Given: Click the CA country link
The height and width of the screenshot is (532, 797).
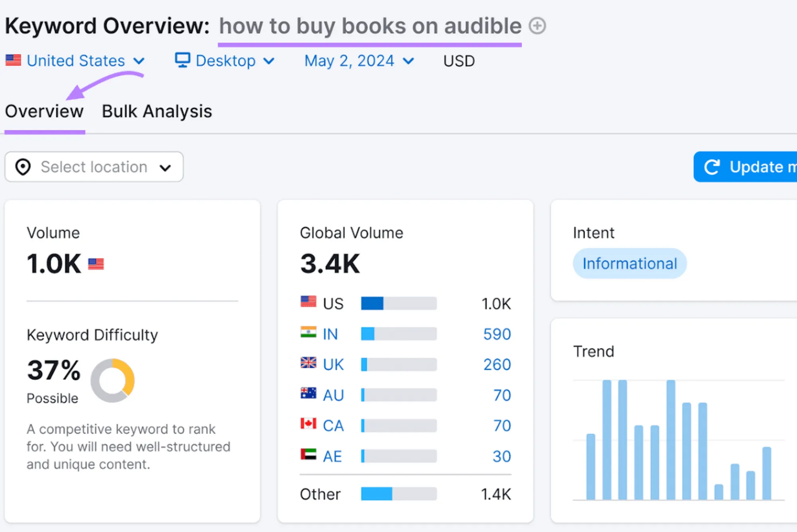Looking at the screenshot, I should (333, 426).
